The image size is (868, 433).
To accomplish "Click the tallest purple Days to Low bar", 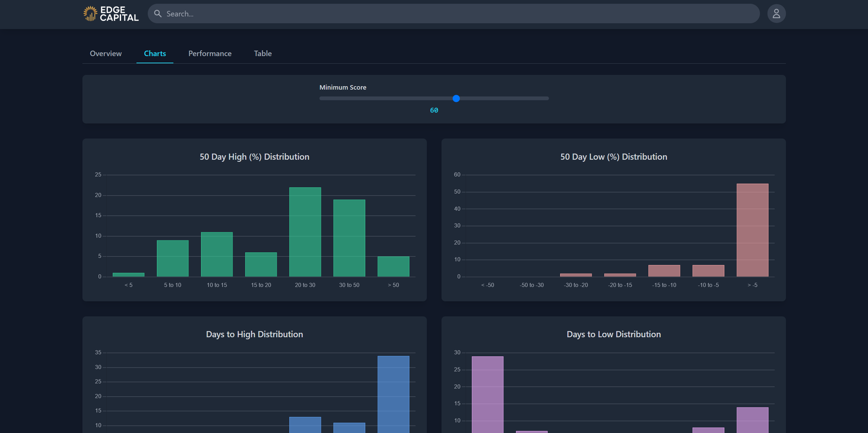I will pos(487,393).
